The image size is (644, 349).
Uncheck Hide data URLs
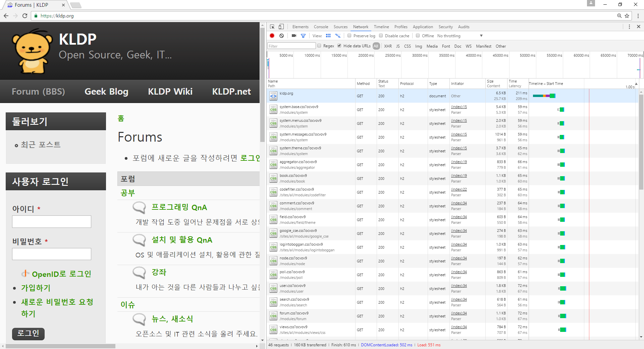click(x=339, y=46)
